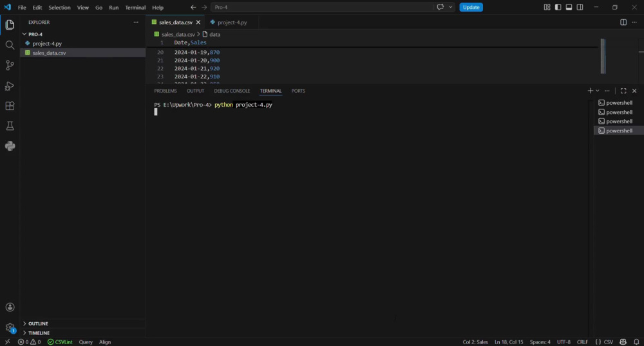Go back with the left arrow

tap(193, 7)
